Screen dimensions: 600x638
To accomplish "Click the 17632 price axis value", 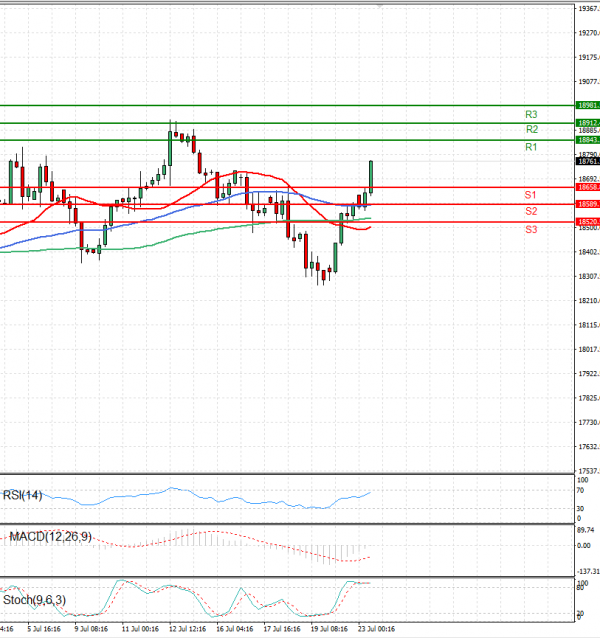I will (589, 447).
